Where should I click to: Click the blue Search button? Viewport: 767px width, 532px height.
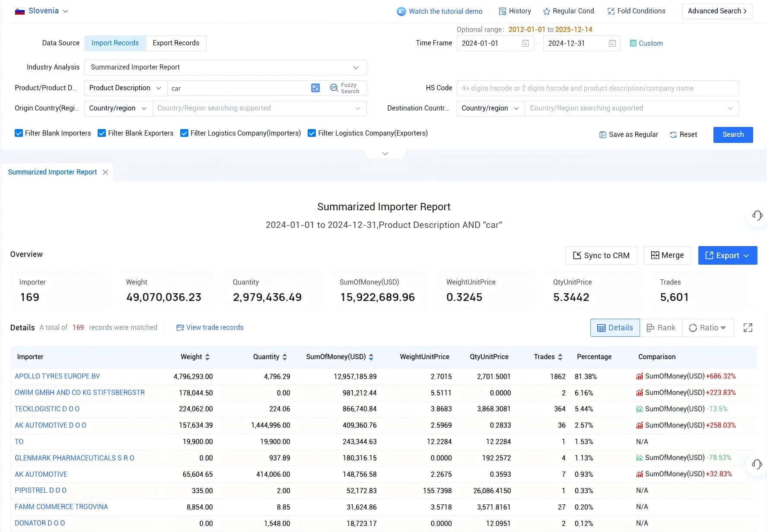pyautogui.click(x=733, y=135)
